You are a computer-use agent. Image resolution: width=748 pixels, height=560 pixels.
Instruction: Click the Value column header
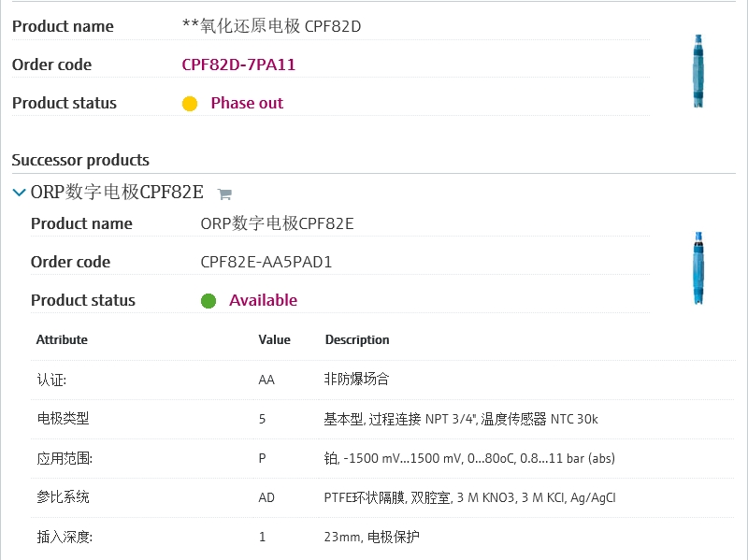click(x=274, y=339)
